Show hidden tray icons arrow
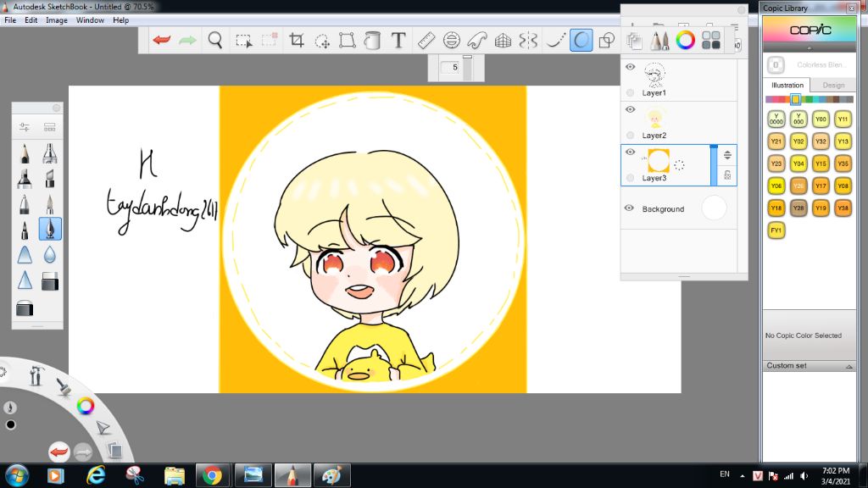Image resolution: width=868 pixels, height=488 pixels. 743,476
